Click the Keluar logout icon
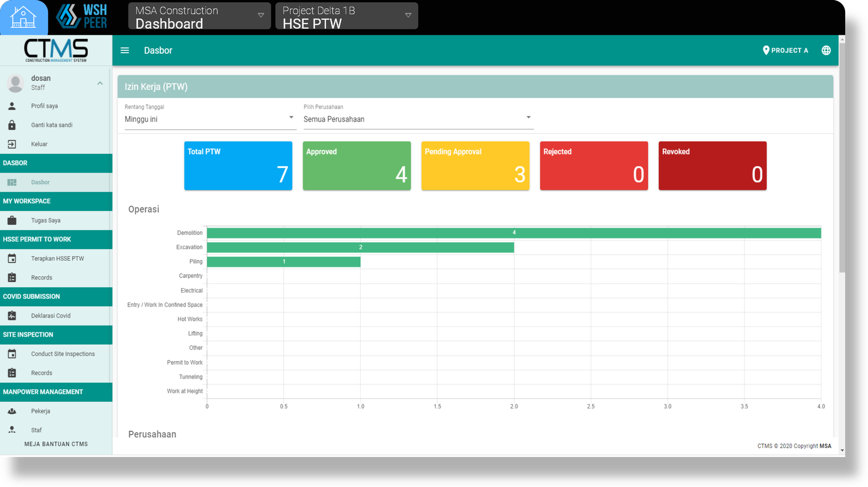 [12, 144]
